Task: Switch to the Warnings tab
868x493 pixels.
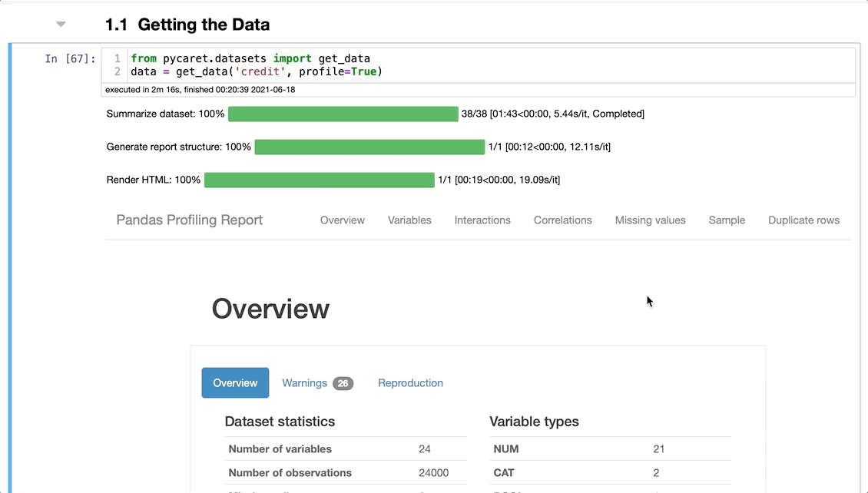Action: point(305,383)
